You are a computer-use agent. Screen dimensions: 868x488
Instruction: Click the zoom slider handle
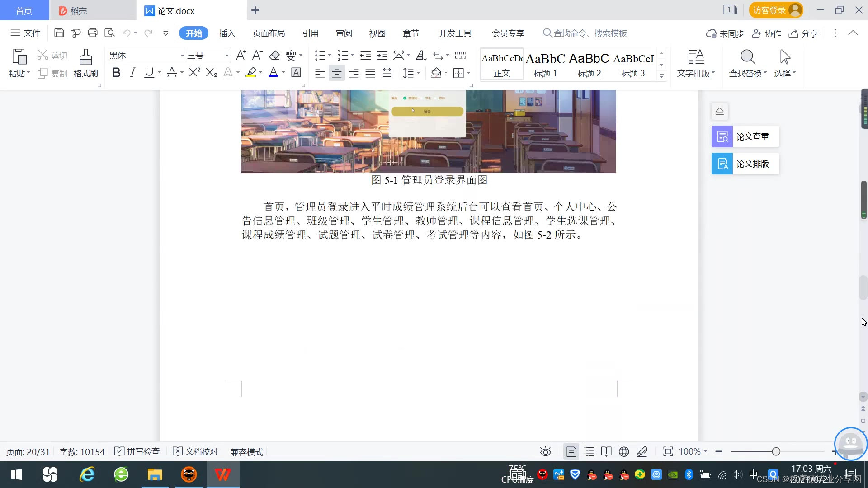776,451
